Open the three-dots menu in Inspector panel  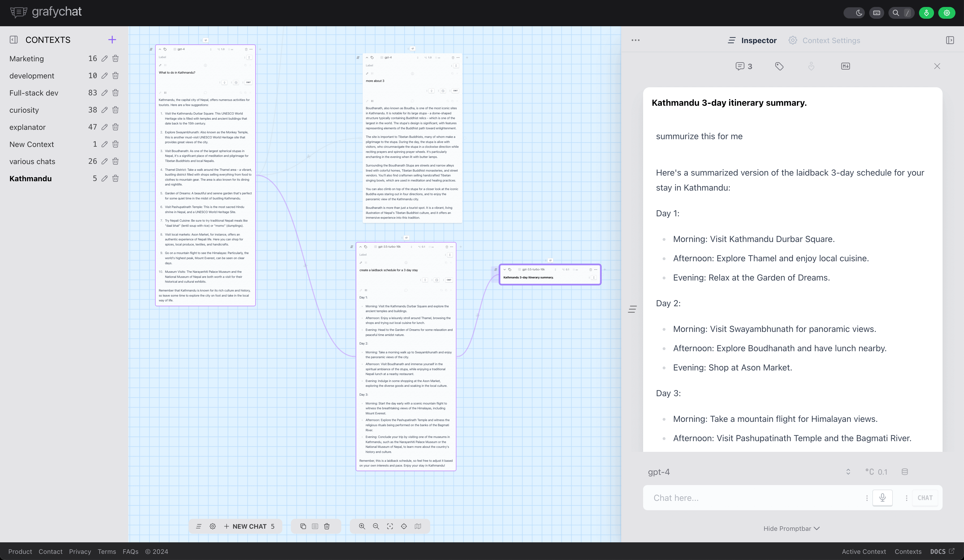click(x=635, y=40)
